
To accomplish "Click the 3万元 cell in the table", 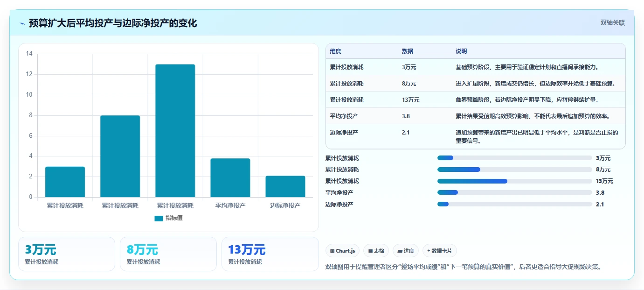I will point(409,67).
